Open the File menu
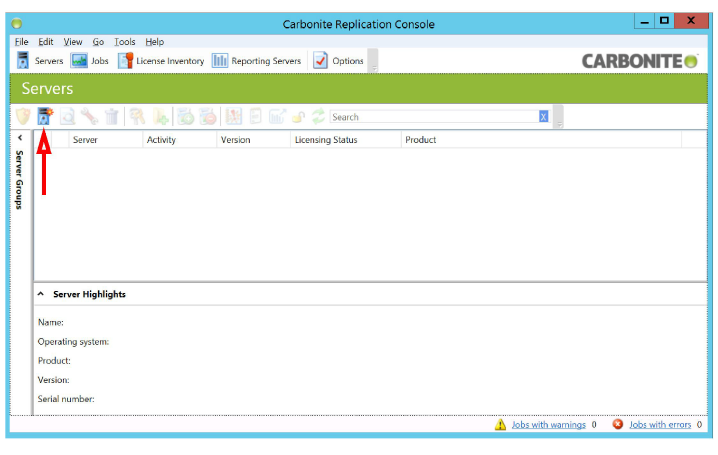 tap(22, 42)
